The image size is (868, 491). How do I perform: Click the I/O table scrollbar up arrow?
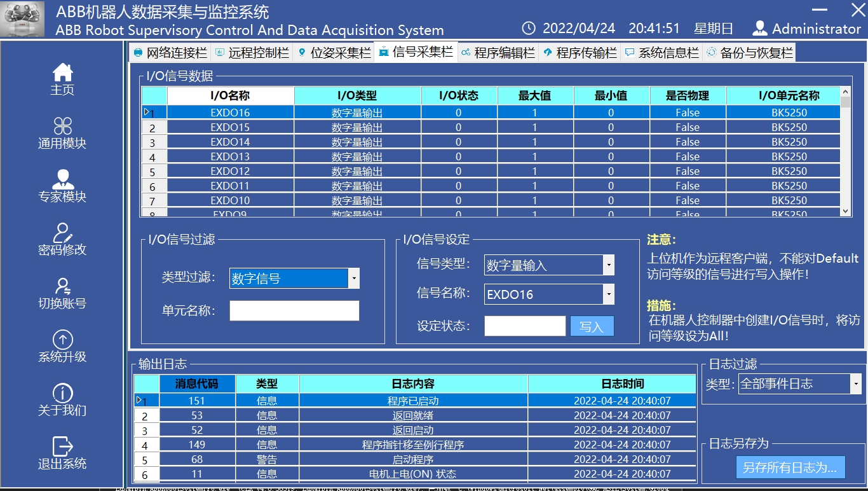click(x=845, y=92)
